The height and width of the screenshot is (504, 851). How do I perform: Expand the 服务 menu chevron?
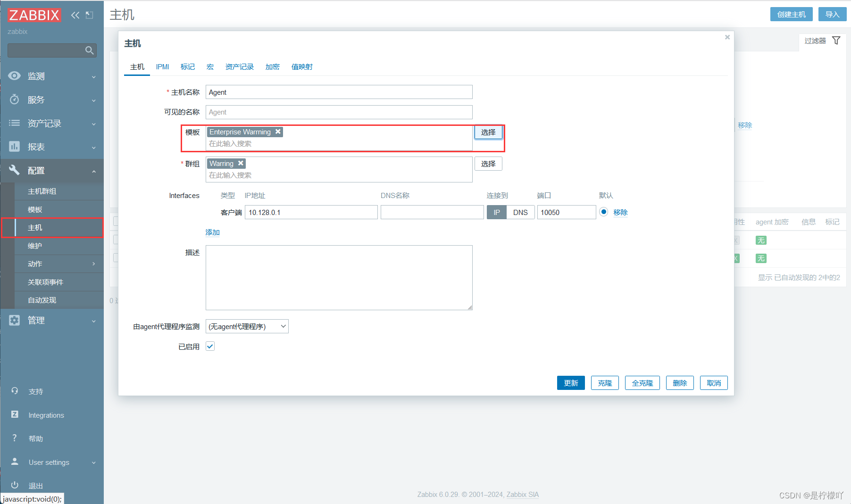point(94,100)
